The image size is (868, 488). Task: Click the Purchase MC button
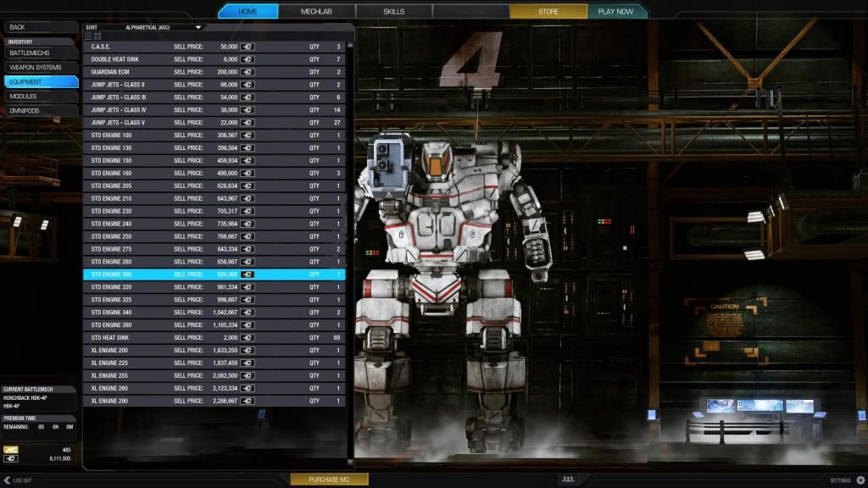329,480
